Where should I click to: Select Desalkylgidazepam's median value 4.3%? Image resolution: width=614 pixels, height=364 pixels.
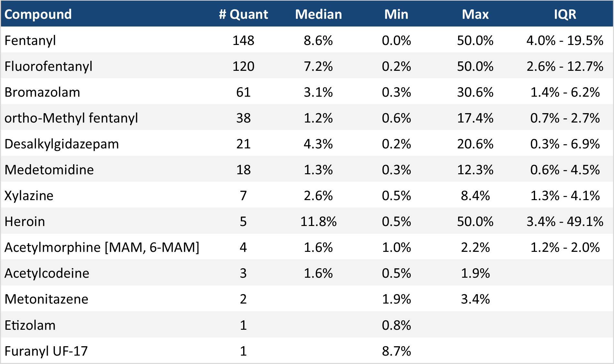click(318, 144)
